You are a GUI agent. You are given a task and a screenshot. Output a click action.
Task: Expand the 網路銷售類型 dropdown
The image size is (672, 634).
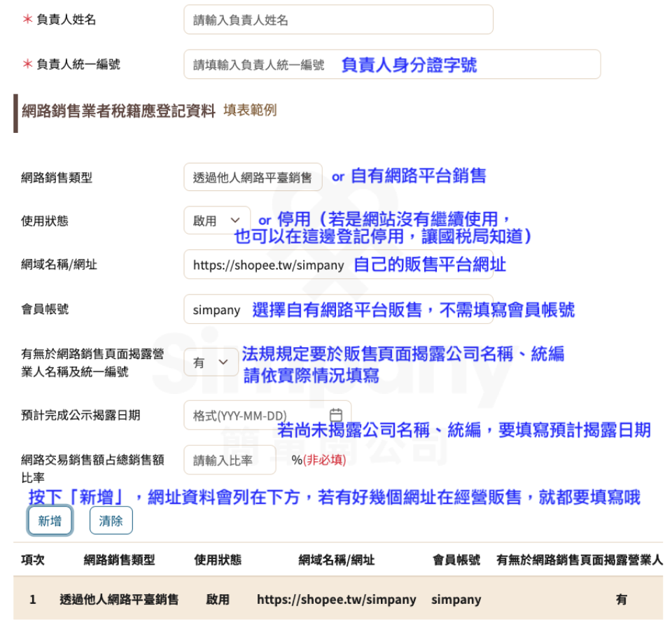pos(253,178)
